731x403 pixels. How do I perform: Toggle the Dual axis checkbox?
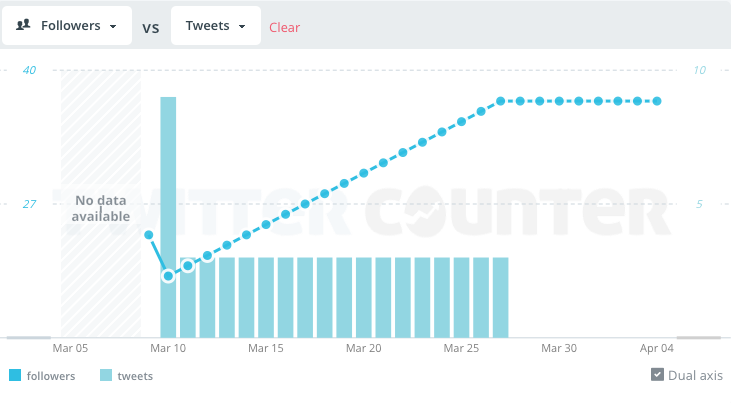coord(657,375)
